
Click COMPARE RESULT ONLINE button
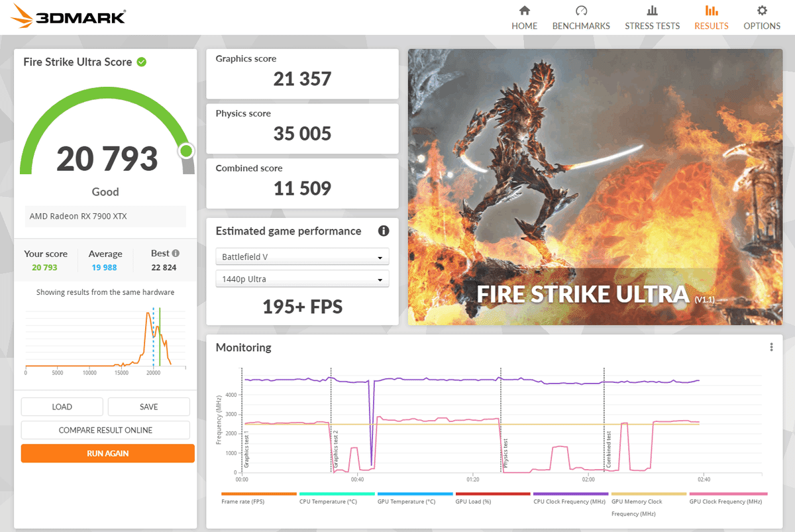[x=105, y=430]
